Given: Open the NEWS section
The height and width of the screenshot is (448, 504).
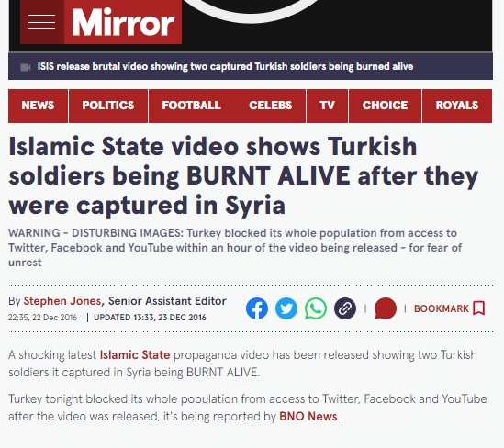Looking at the screenshot, I should (38, 106).
